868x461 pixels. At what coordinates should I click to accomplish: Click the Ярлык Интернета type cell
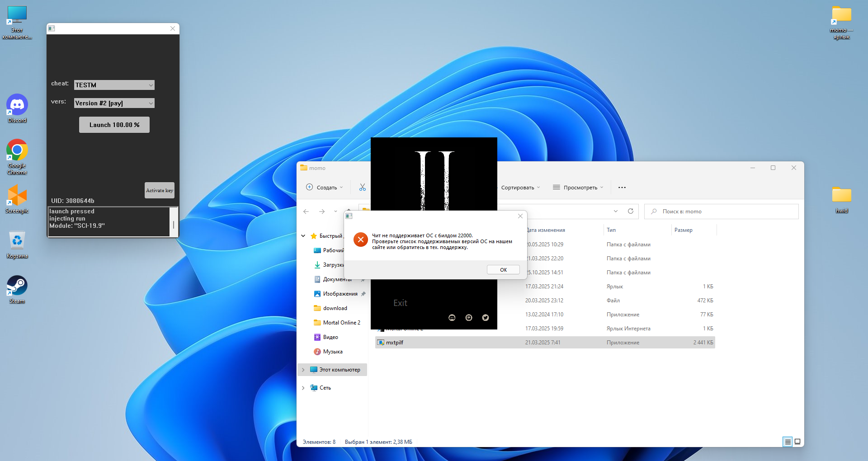tap(628, 329)
